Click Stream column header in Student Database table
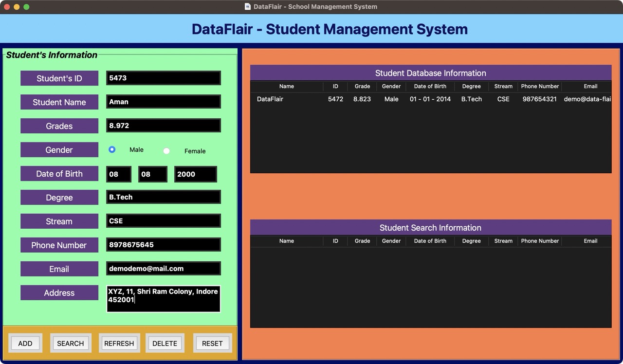 click(x=503, y=86)
